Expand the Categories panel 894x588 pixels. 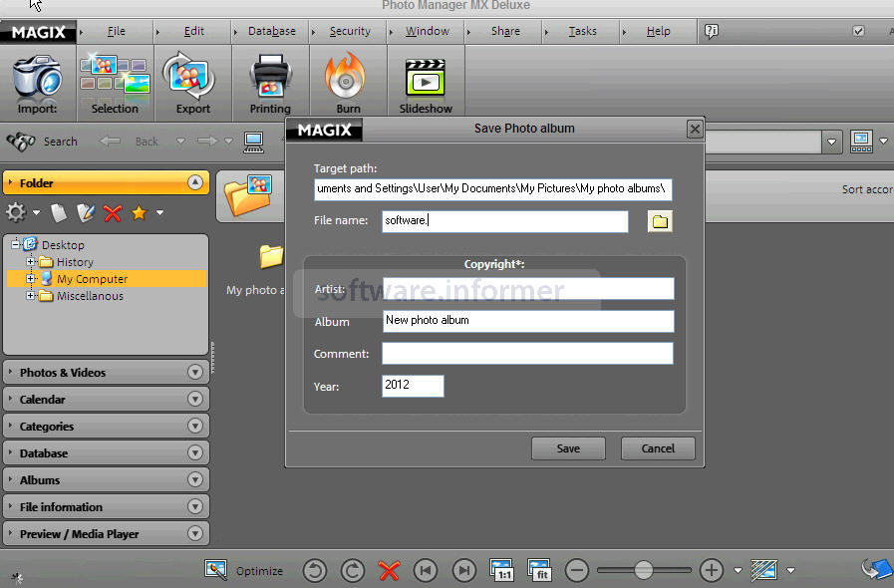(195, 426)
